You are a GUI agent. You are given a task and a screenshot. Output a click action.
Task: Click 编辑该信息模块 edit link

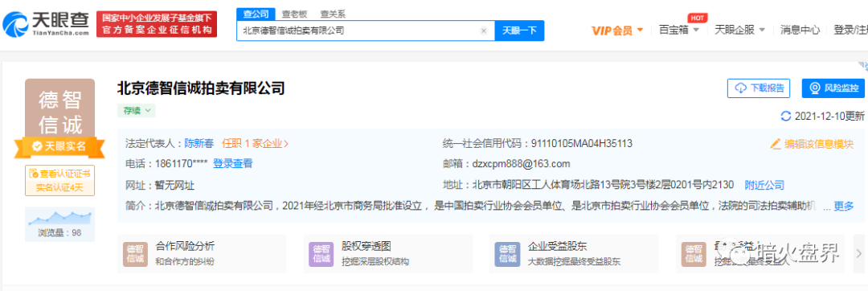click(812, 144)
